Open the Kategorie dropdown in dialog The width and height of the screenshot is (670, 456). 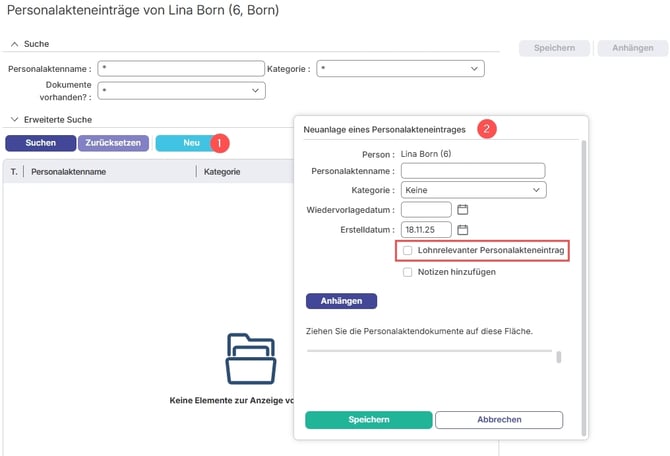click(473, 190)
